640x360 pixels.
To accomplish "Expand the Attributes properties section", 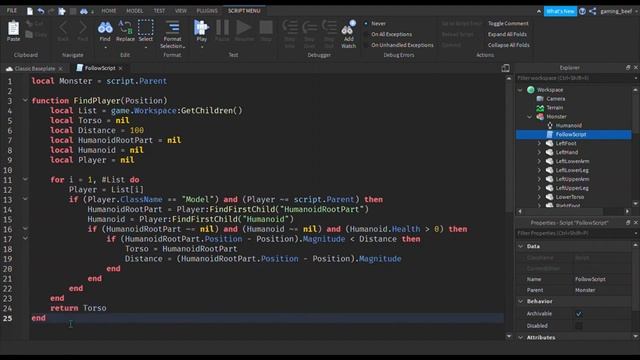I will click(x=521, y=337).
